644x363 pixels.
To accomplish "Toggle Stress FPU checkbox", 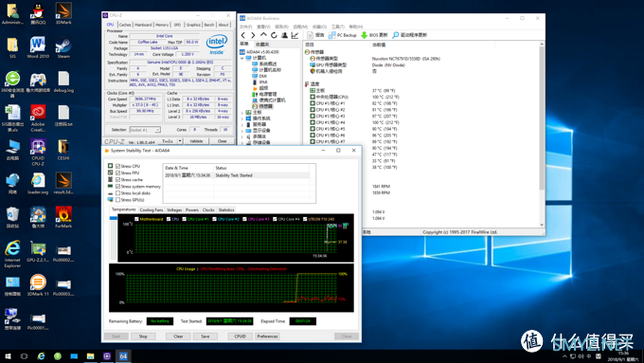I will pos(117,173).
